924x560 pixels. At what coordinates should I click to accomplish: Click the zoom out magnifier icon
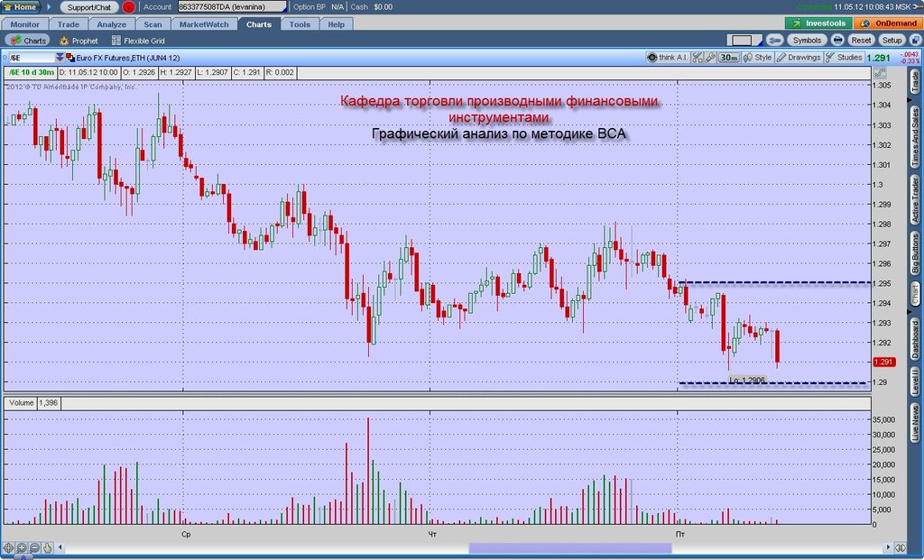(x=34, y=547)
